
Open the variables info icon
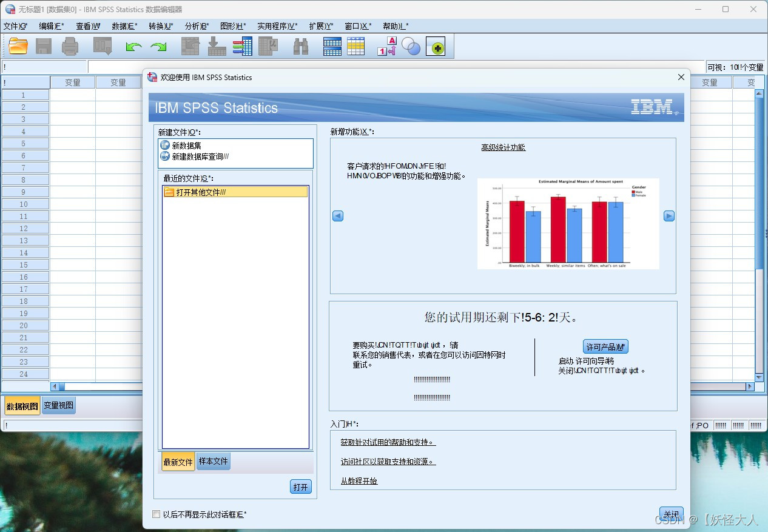243,46
